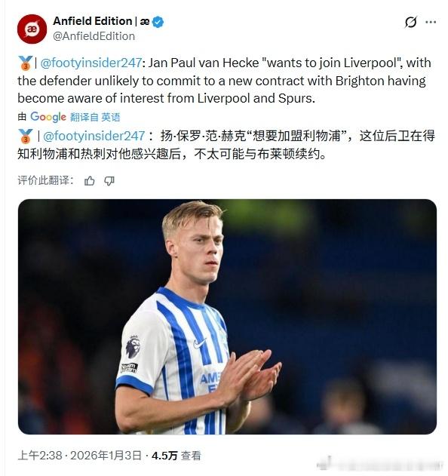
Task: Click the Google logo in translation credit
Action: tap(48, 117)
